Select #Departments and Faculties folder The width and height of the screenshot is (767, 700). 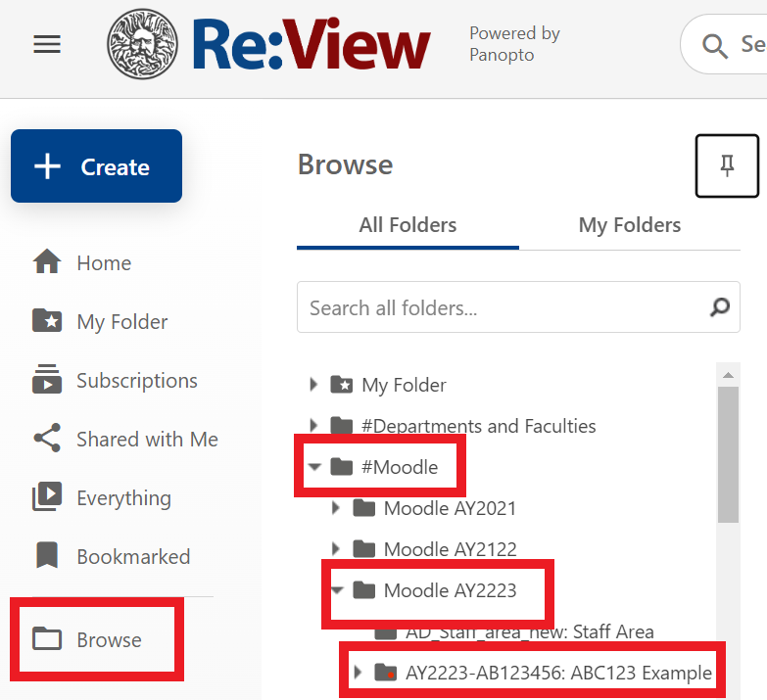point(478,426)
